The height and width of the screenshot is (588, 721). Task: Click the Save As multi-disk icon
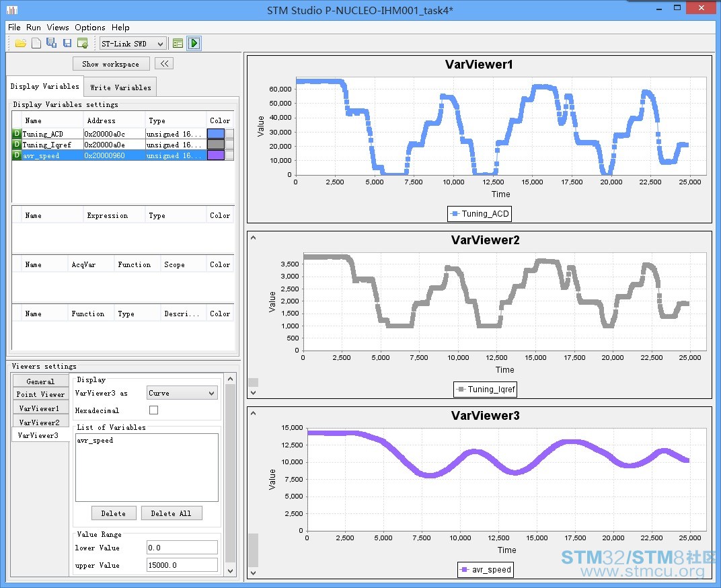[52, 43]
